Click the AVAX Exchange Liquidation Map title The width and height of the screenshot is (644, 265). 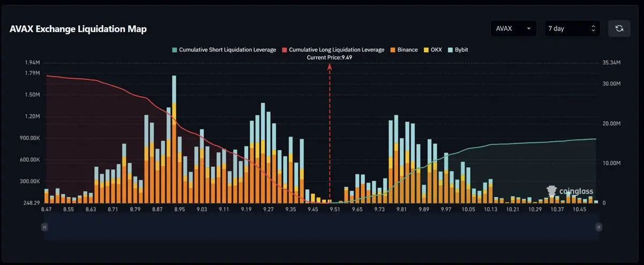[78, 29]
